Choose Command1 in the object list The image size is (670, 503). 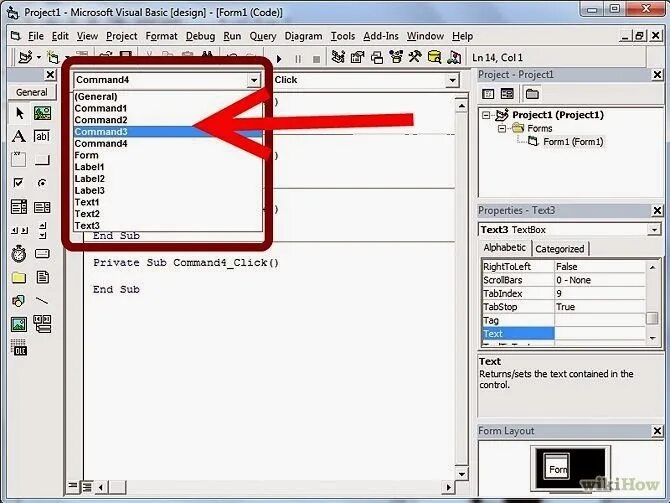click(x=168, y=108)
